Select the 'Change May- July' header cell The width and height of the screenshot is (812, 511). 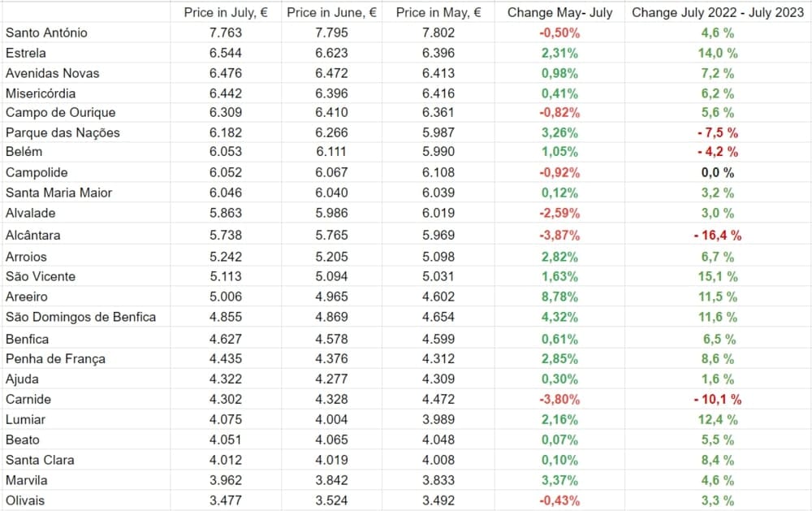(x=559, y=12)
